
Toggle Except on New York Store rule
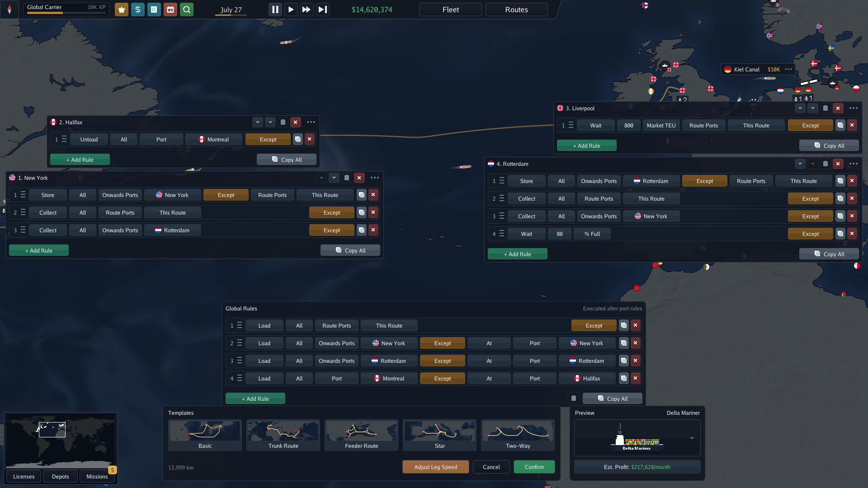coord(226,195)
